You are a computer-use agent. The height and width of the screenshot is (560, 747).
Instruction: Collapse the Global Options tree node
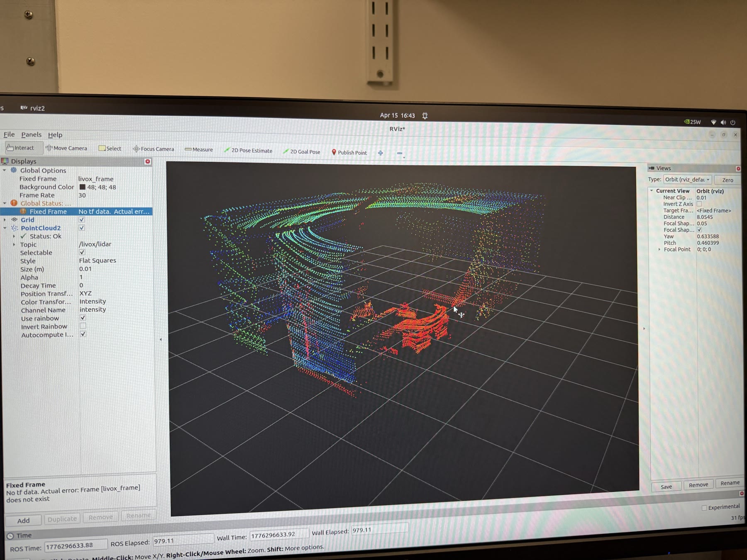pos(5,170)
